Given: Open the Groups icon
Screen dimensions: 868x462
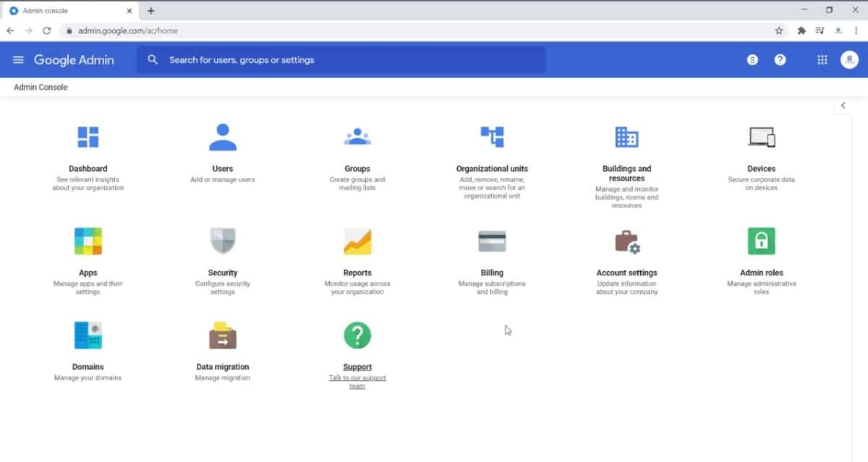Looking at the screenshot, I should point(357,137).
